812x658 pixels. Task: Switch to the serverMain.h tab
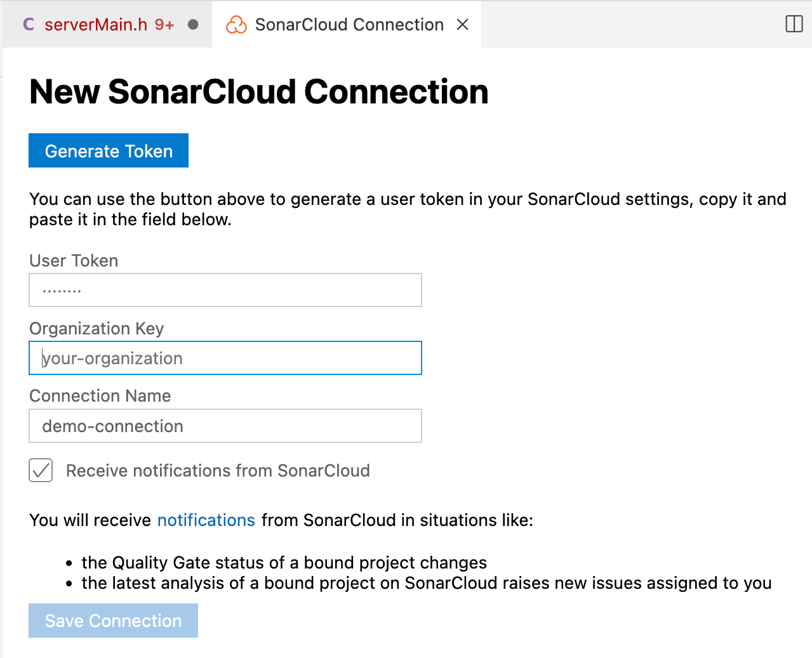click(x=107, y=24)
